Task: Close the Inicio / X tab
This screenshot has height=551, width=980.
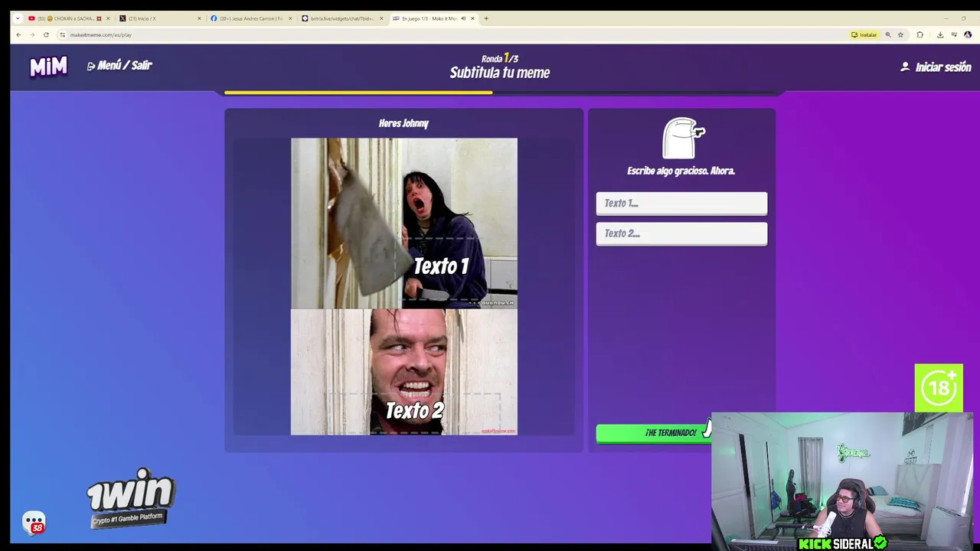Action: tap(199, 18)
